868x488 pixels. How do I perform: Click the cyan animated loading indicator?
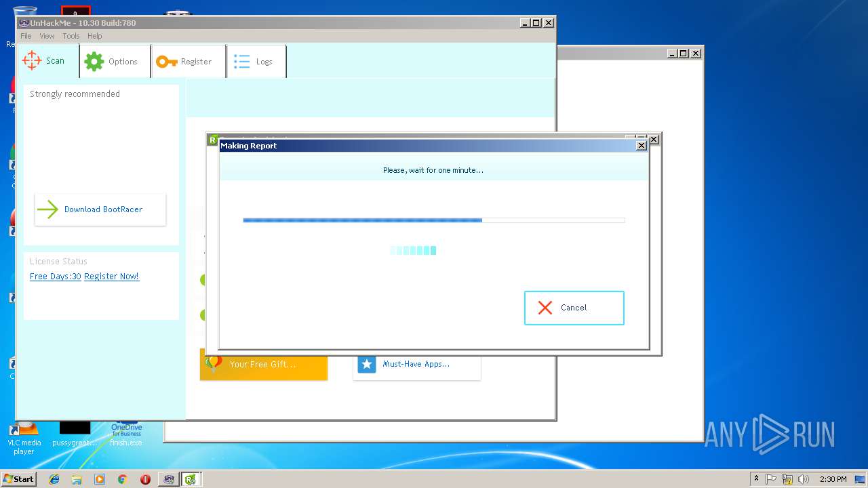(x=413, y=250)
